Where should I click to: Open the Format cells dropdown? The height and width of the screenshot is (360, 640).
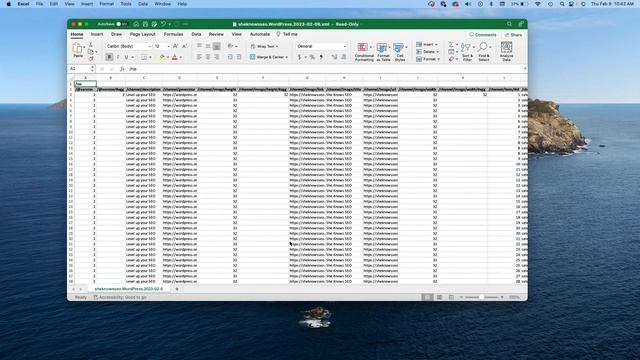coord(427,59)
